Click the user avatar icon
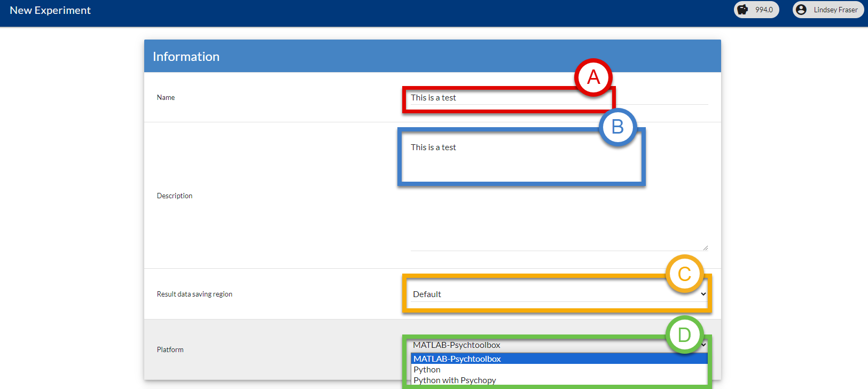The image size is (868, 389). [801, 10]
